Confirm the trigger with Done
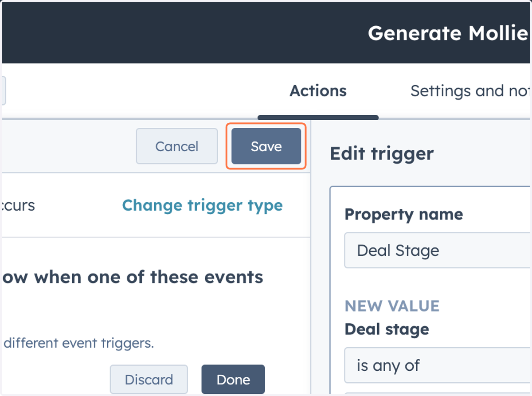532x396 pixels. coord(233,380)
